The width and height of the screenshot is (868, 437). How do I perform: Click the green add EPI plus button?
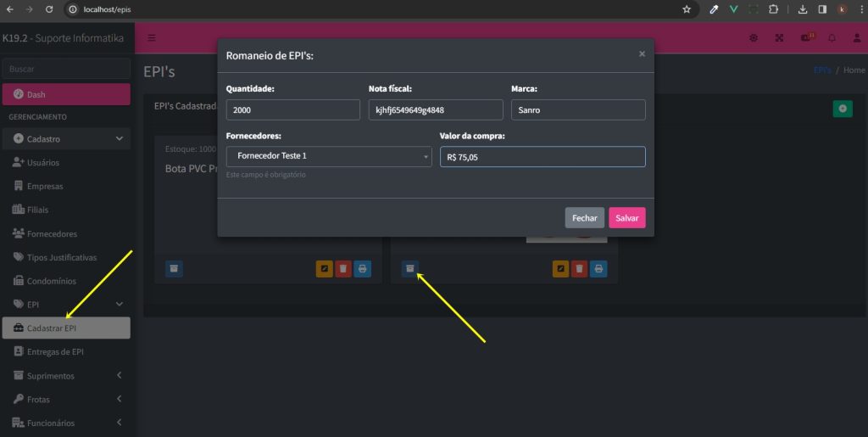click(x=842, y=109)
